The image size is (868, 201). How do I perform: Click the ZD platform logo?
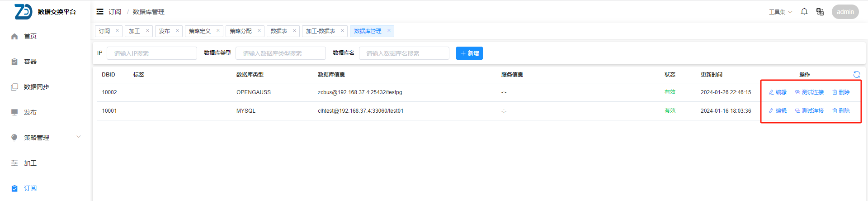click(23, 12)
